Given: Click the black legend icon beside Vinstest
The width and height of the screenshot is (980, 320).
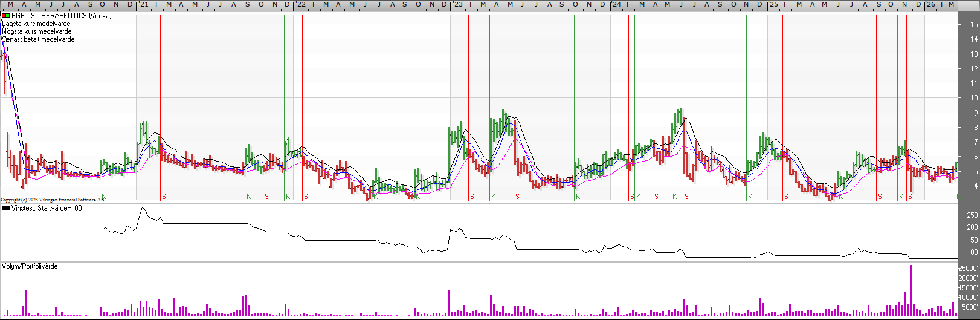Looking at the screenshot, I should [5, 208].
